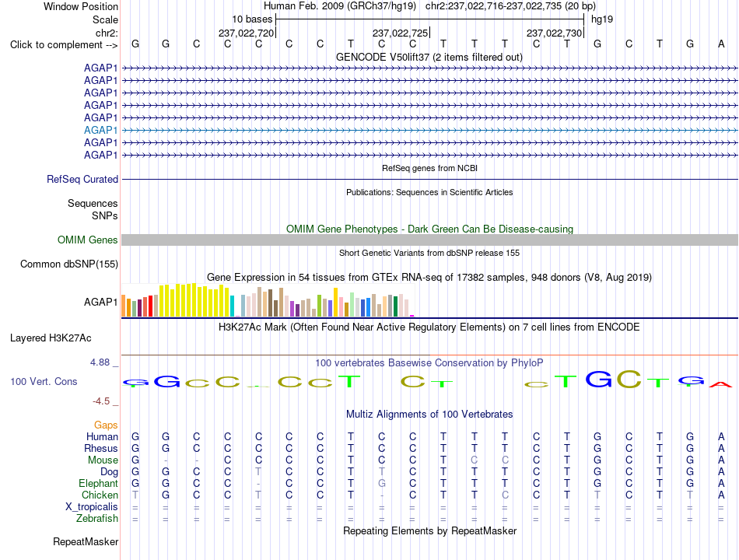Click the Gaps row label
739x560 pixels.
click(x=106, y=425)
